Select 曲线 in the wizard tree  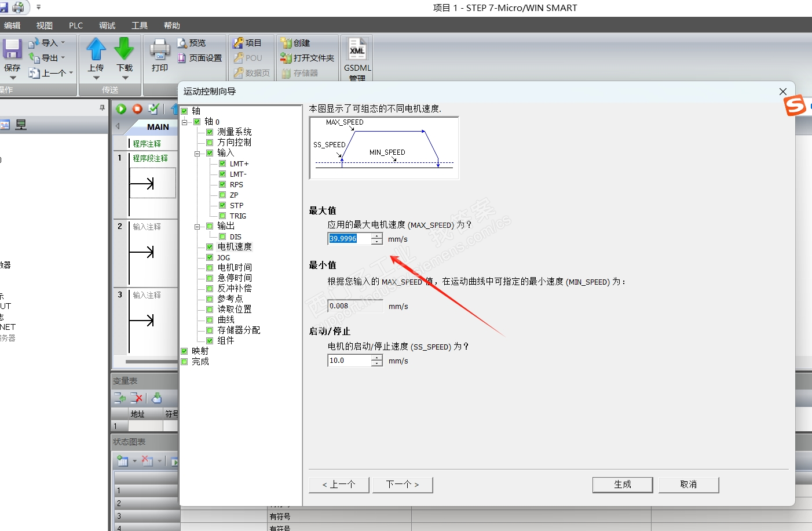point(226,320)
